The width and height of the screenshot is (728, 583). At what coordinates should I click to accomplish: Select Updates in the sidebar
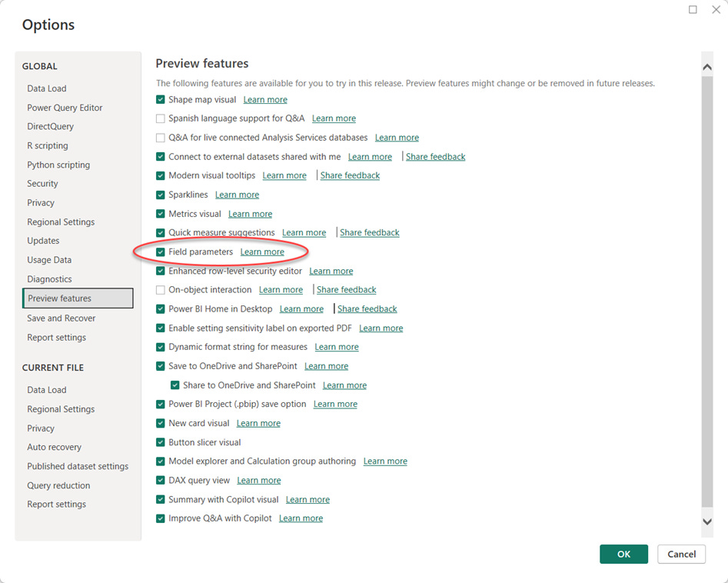(43, 241)
